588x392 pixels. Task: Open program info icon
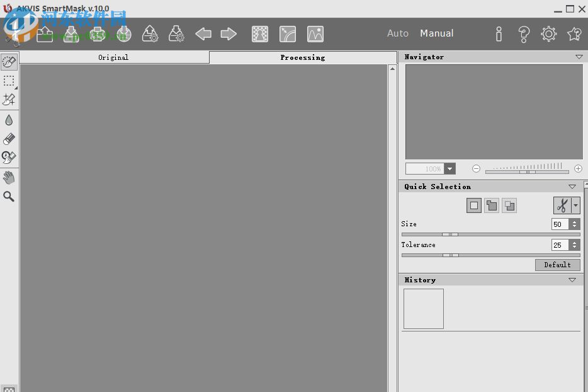499,34
